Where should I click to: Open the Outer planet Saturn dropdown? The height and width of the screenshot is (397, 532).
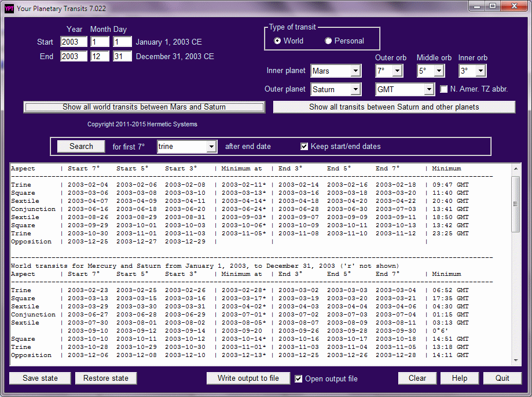[355, 89]
